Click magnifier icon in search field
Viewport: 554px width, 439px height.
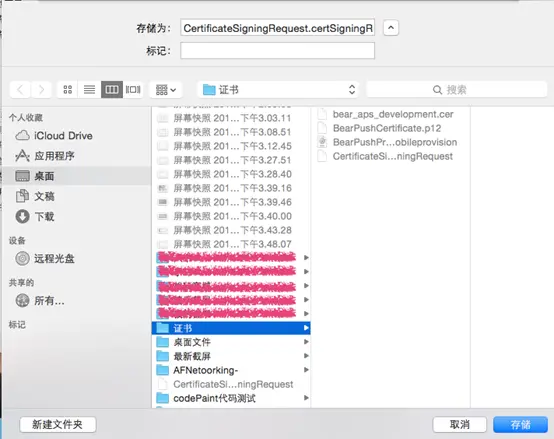[437, 90]
